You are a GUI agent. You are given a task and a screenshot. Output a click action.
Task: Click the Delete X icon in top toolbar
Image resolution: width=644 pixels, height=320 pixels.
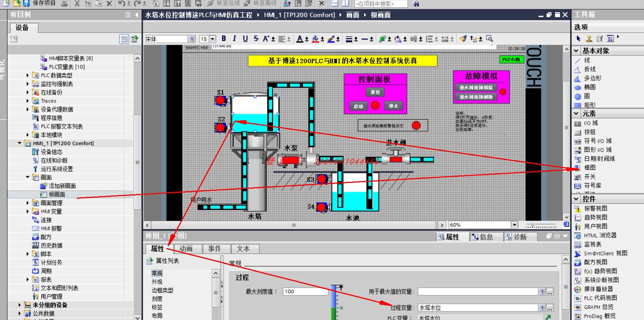pos(109,3)
